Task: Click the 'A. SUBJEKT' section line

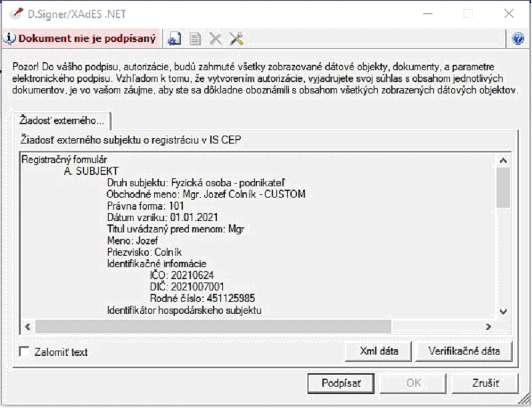Action: click(x=91, y=171)
